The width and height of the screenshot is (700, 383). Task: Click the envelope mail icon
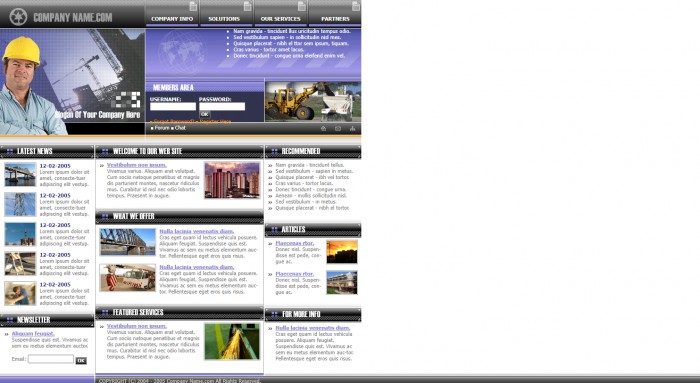[338, 129]
